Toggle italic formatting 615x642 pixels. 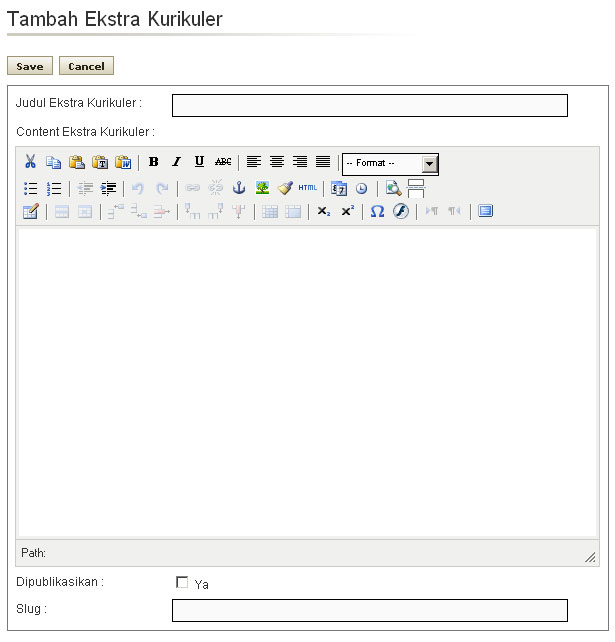pos(176,162)
